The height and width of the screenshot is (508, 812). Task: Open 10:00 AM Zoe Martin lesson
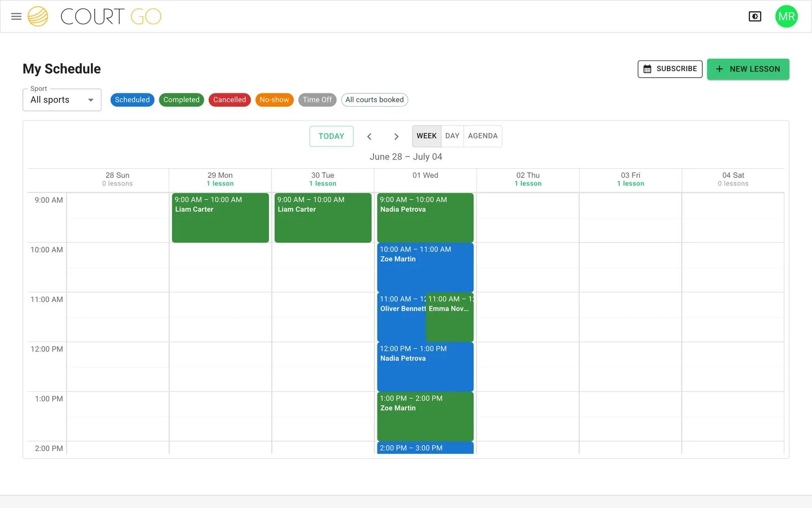click(425, 267)
